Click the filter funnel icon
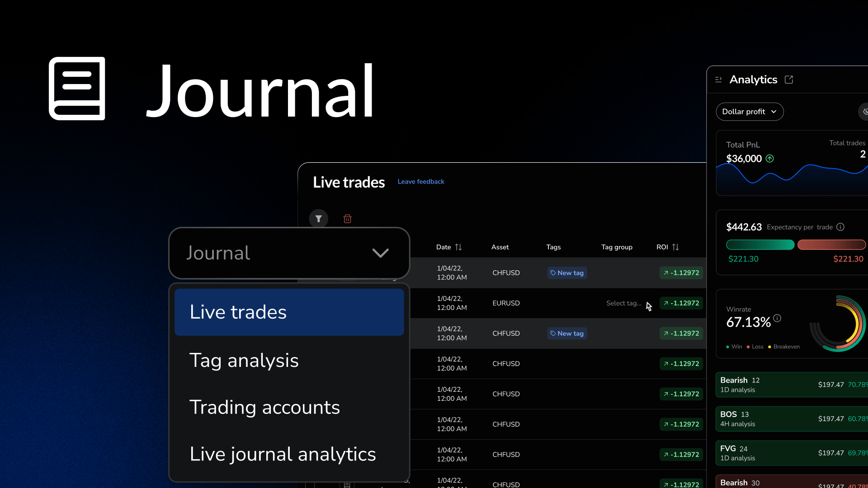 click(x=319, y=219)
